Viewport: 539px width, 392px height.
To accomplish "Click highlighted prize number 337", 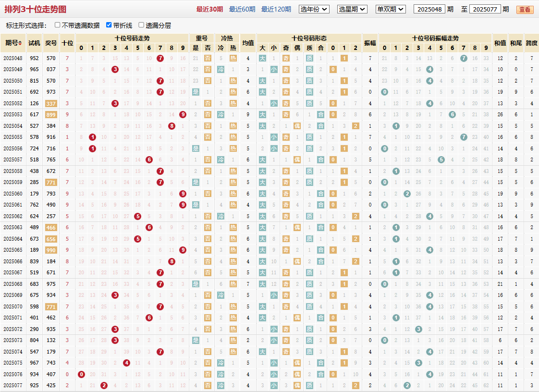I will [x=51, y=103].
